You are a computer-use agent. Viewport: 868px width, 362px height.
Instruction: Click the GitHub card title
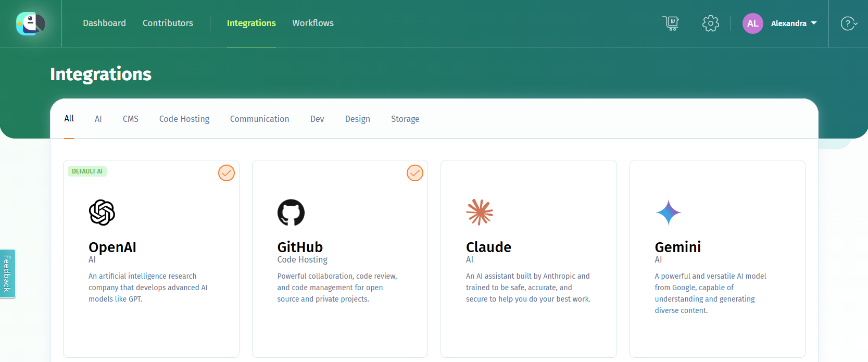coord(300,247)
